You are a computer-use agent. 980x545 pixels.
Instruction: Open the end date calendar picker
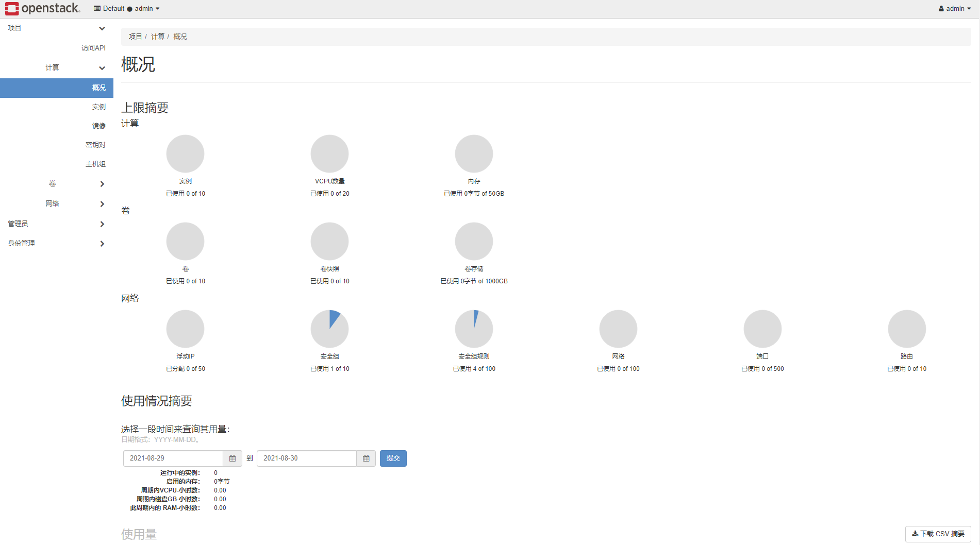pos(366,458)
